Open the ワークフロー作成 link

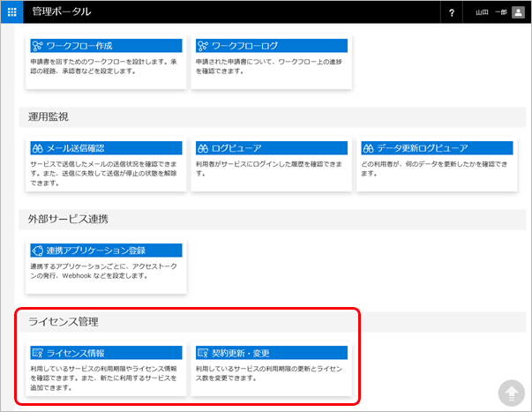[x=79, y=46]
